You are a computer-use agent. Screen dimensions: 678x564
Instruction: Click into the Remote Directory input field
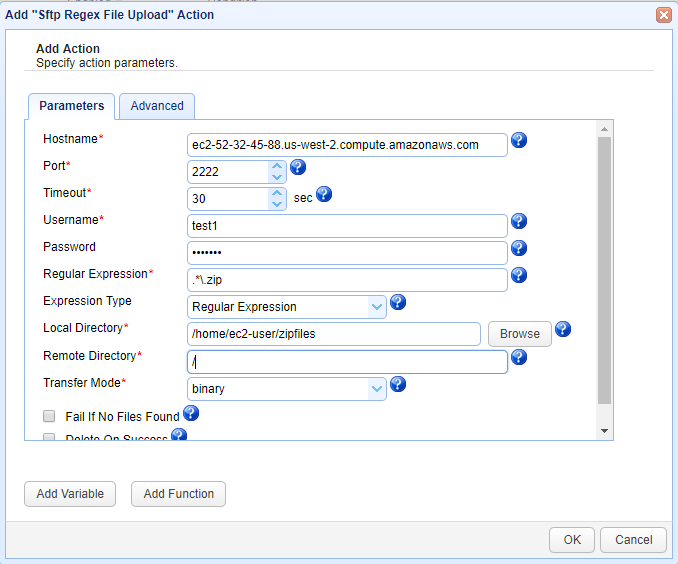tap(347, 361)
